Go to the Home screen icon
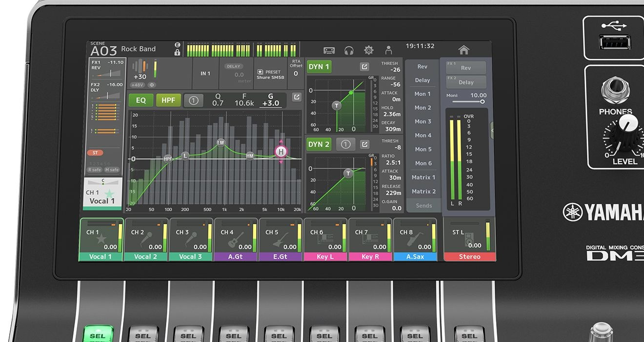Viewport: 644px width, 342px height. click(464, 50)
